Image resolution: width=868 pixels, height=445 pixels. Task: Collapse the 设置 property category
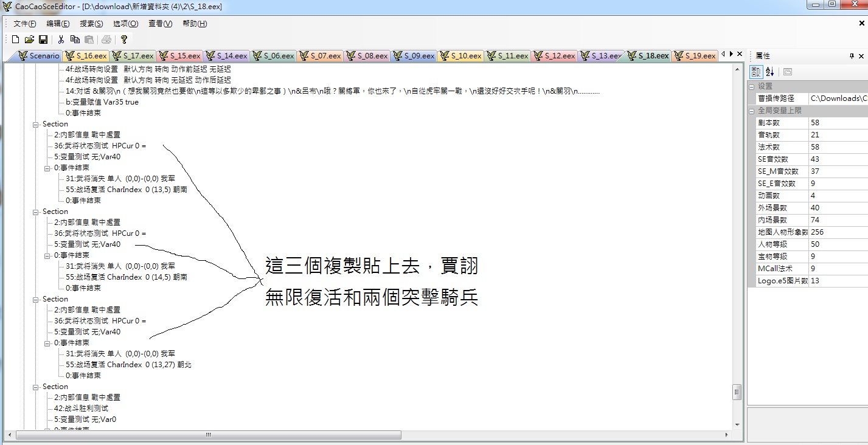pos(752,86)
